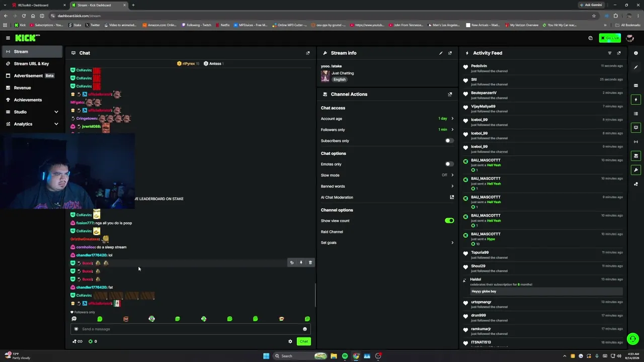The width and height of the screenshot is (644, 362).
Task: Open the profile avatar menu
Action: (629, 38)
